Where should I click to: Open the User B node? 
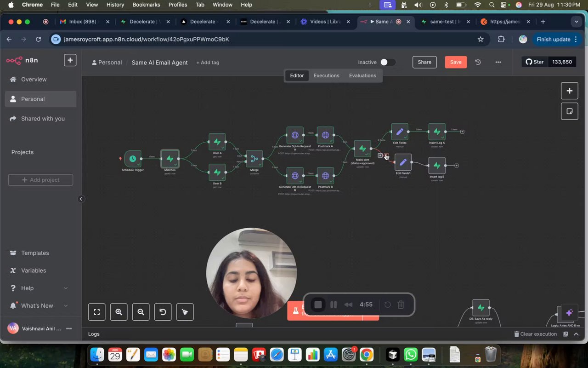217,172
